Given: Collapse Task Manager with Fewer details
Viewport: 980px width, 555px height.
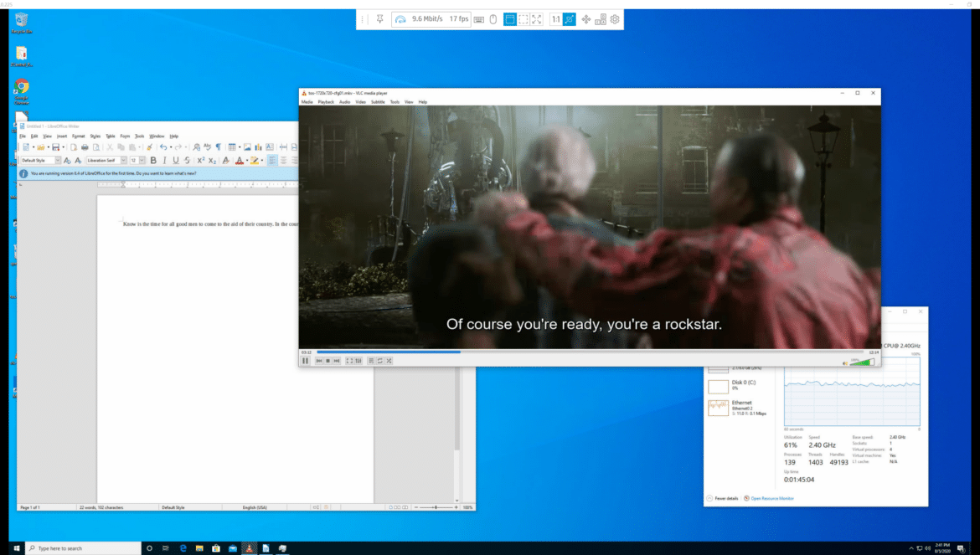Looking at the screenshot, I should click(x=723, y=498).
